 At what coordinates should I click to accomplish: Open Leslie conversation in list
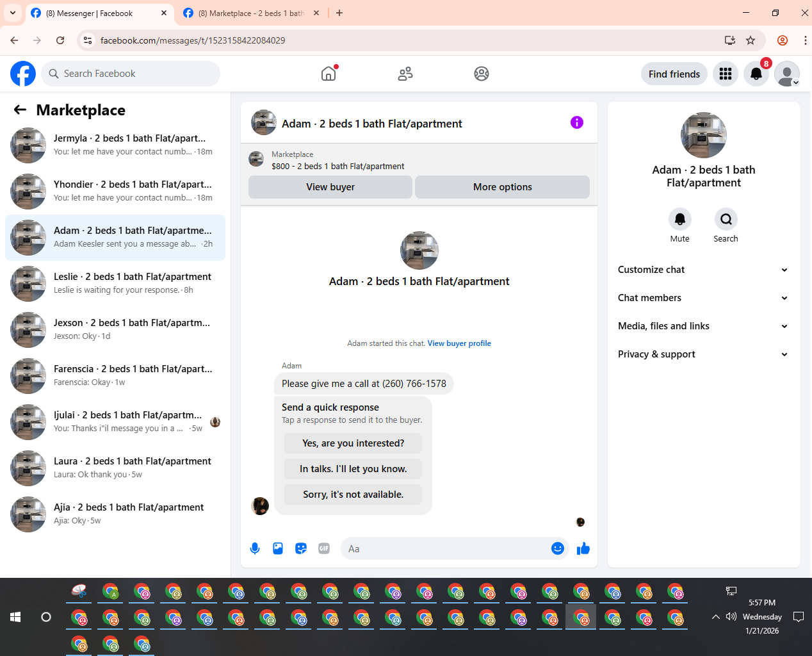115,284
